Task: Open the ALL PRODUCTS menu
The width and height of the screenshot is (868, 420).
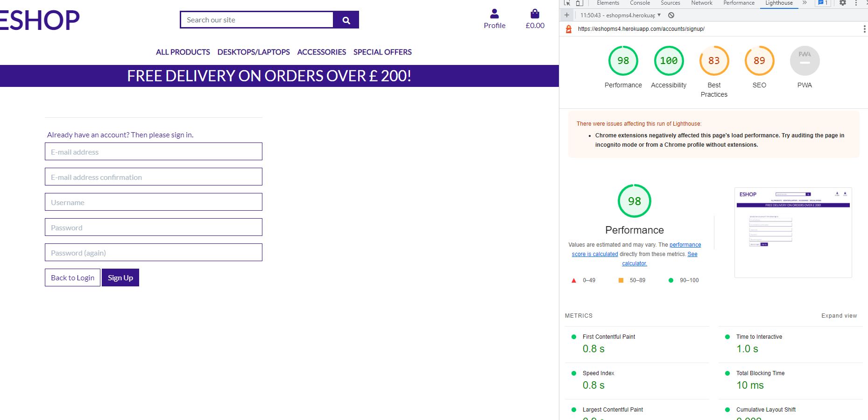Action: coord(183,52)
